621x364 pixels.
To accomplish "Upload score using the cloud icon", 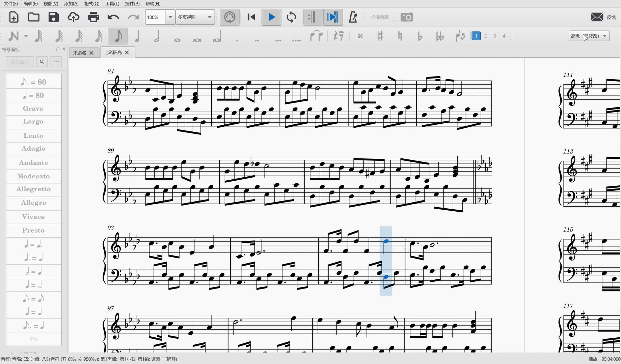I will [74, 17].
